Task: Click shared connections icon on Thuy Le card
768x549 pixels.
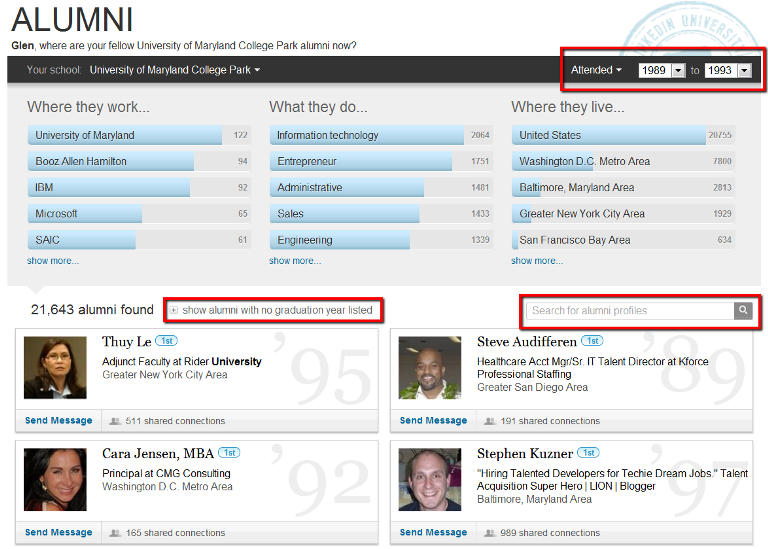Action: [115, 421]
